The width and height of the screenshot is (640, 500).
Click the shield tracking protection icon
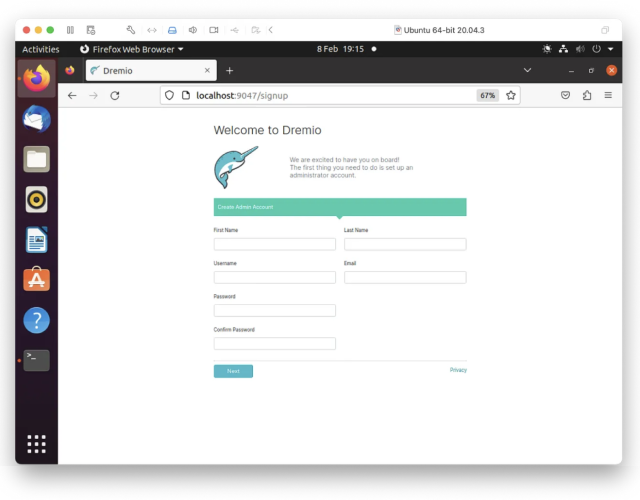point(169,96)
